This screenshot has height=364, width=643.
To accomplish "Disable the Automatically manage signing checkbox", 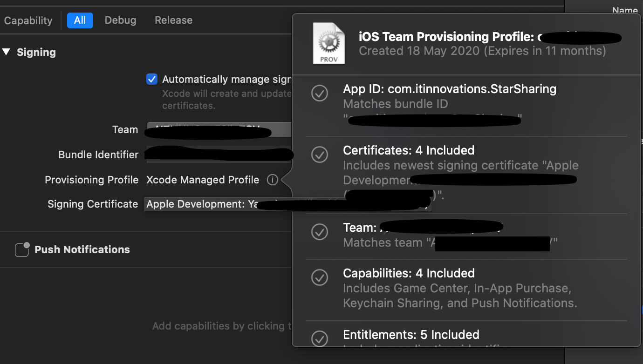I will pos(151,79).
